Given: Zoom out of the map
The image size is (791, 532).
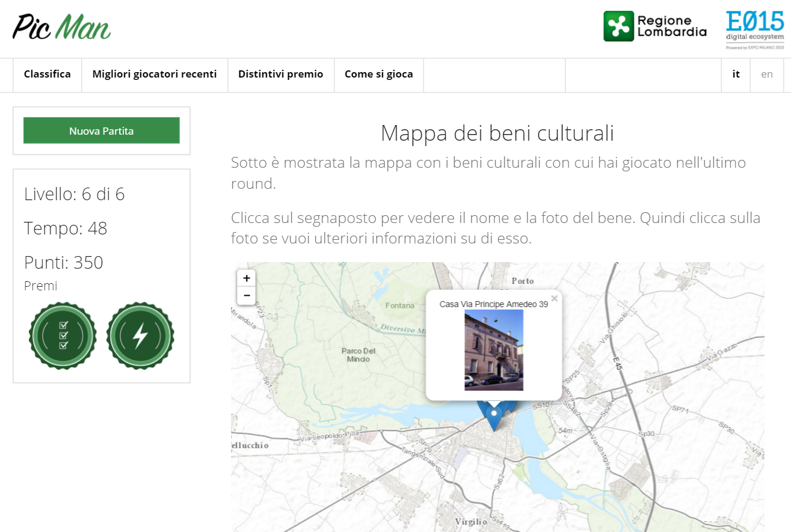Looking at the screenshot, I should pos(247,295).
